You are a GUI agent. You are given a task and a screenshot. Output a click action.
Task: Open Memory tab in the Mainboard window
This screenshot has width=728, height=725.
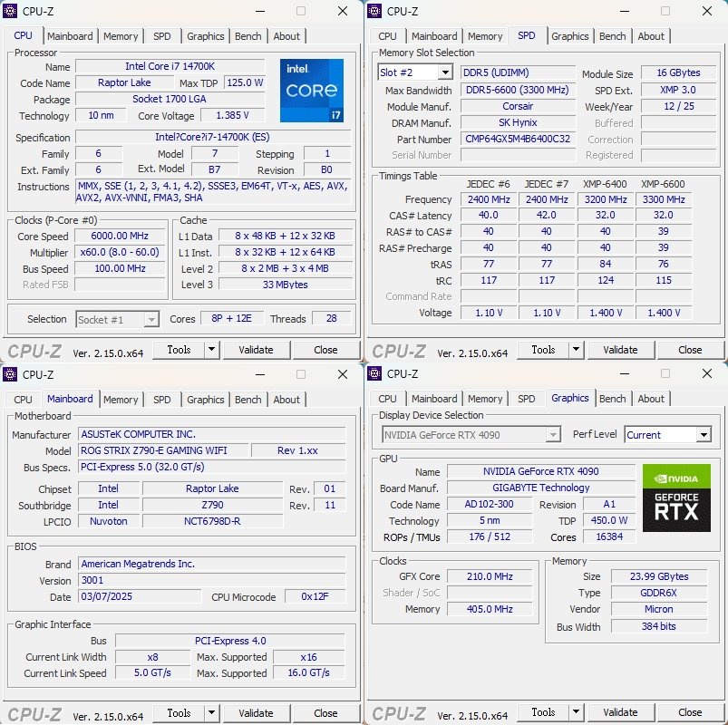click(x=121, y=400)
